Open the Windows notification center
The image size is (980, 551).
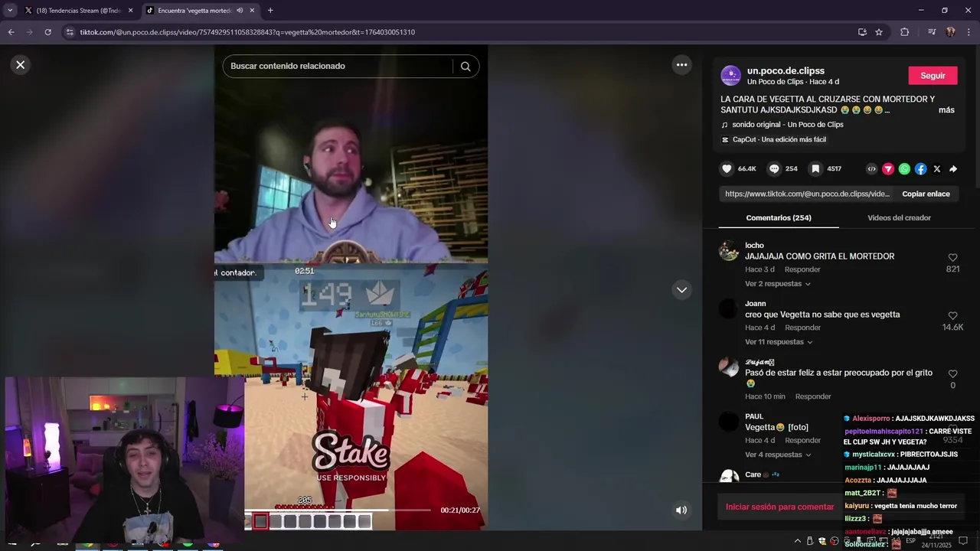(x=963, y=541)
